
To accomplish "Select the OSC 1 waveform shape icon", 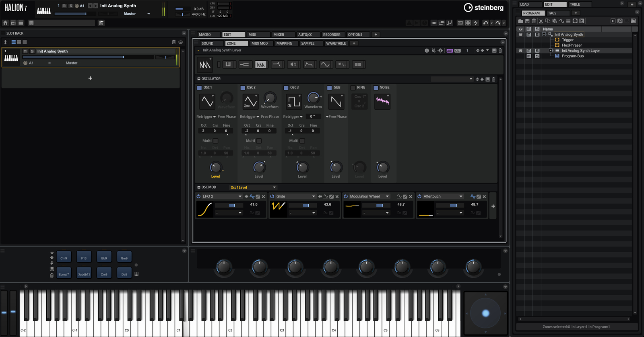I will tap(207, 101).
